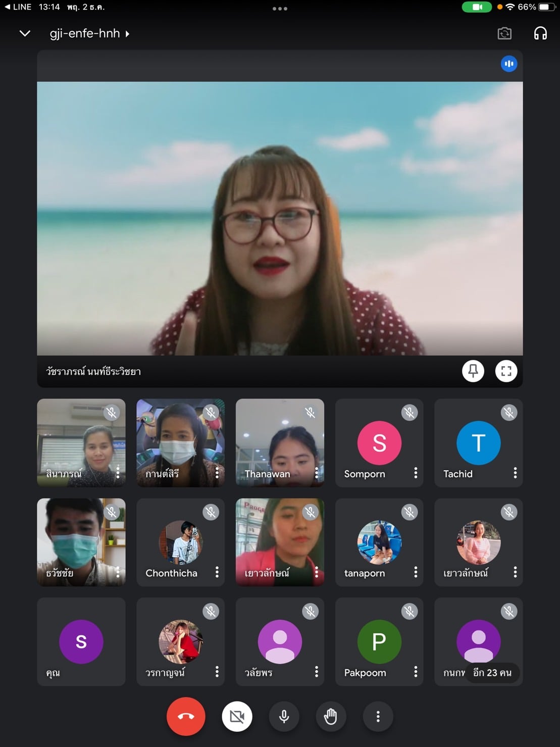Tap the red hang up call button
Viewport: 560px width, 747px height.
186,716
